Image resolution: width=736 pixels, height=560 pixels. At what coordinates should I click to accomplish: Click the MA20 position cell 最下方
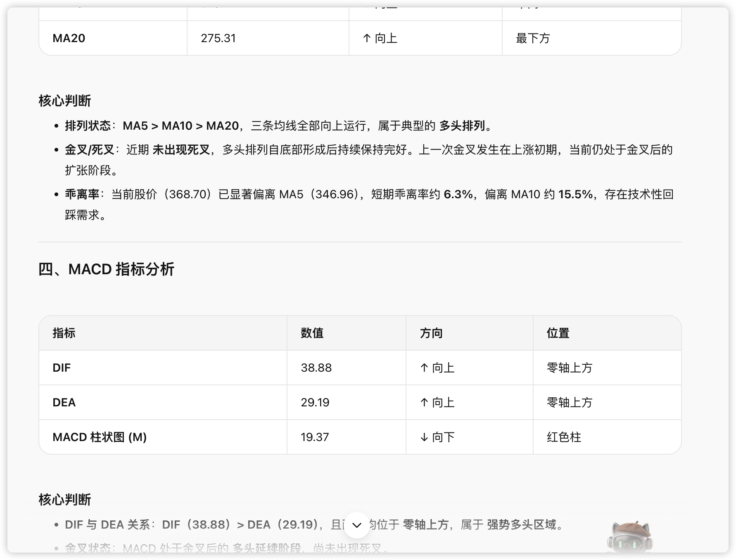tap(533, 38)
